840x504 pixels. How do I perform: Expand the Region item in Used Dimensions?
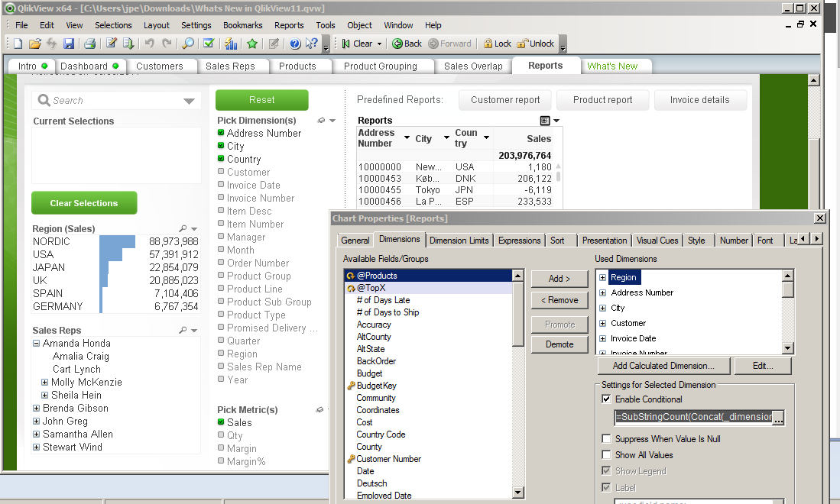(602, 278)
